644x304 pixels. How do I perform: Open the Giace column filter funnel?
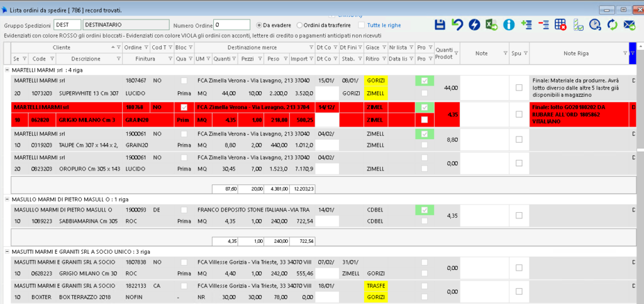[384, 48]
